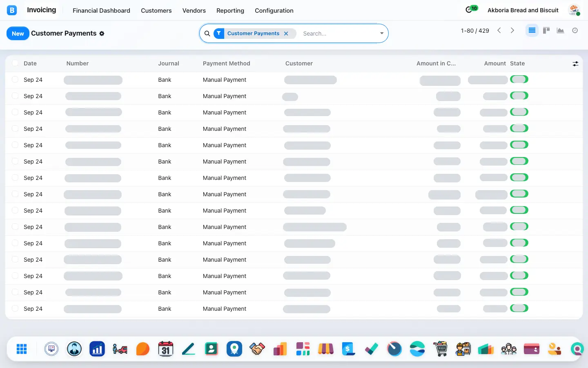
Task: Open the user avatar menu
Action: tap(575, 10)
